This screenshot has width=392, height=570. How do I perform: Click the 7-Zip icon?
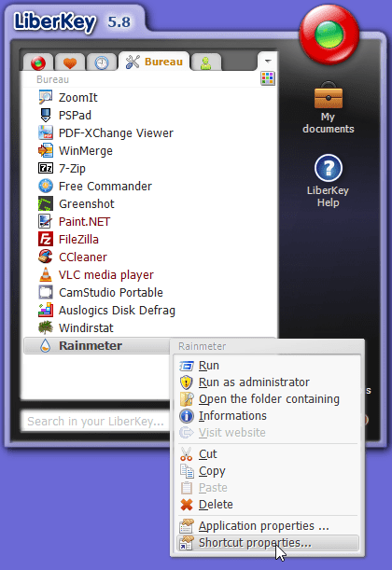46,168
